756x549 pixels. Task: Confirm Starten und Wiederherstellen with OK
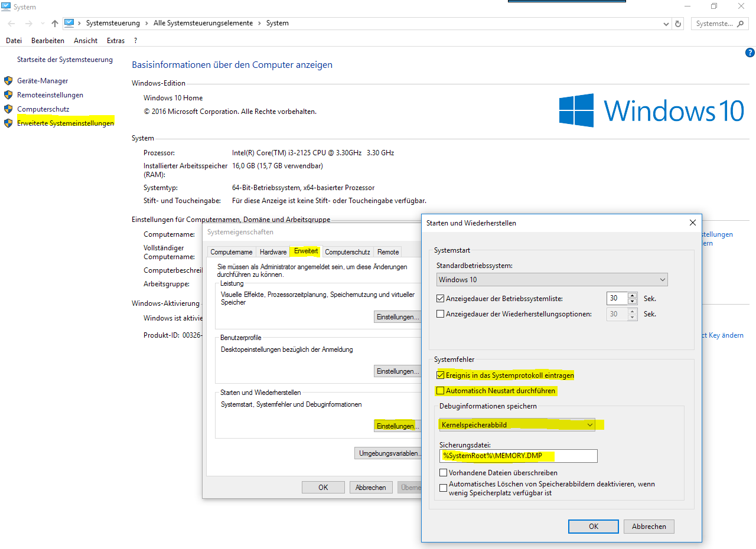[x=594, y=527]
